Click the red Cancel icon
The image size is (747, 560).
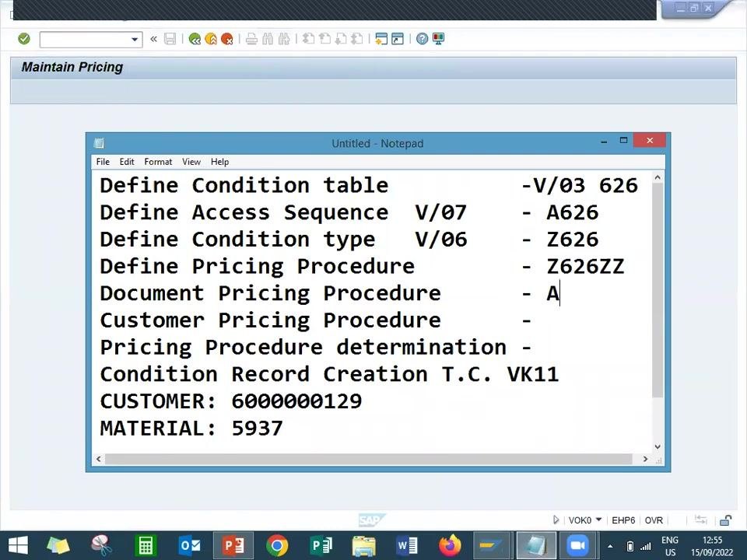(x=226, y=39)
